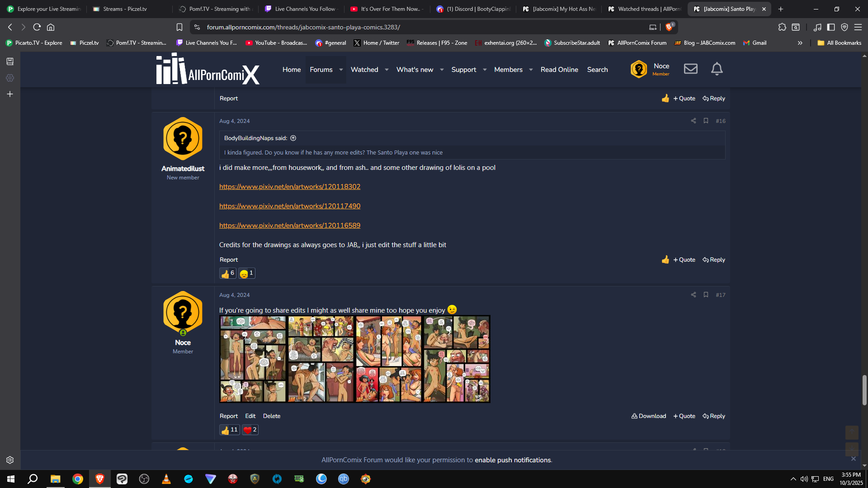Share post #16 with the share icon

click(x=693, y=121)
